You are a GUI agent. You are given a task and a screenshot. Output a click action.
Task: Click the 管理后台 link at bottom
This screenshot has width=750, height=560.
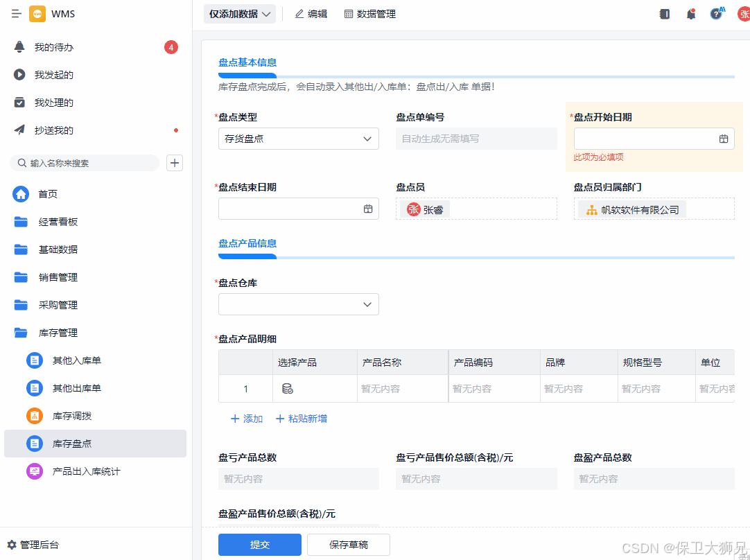tap(33, 545)
